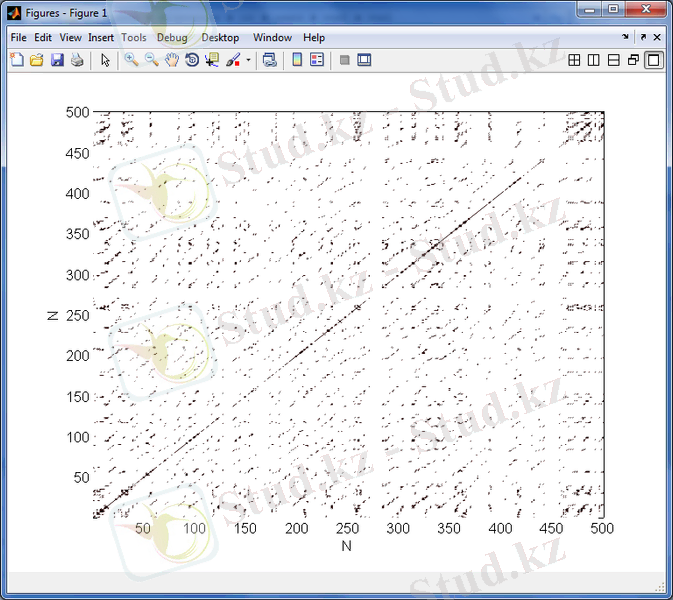Click the Hide Plot Tools icon
Viewport: 673px width, 600px height.
click(x=344, y=60)
